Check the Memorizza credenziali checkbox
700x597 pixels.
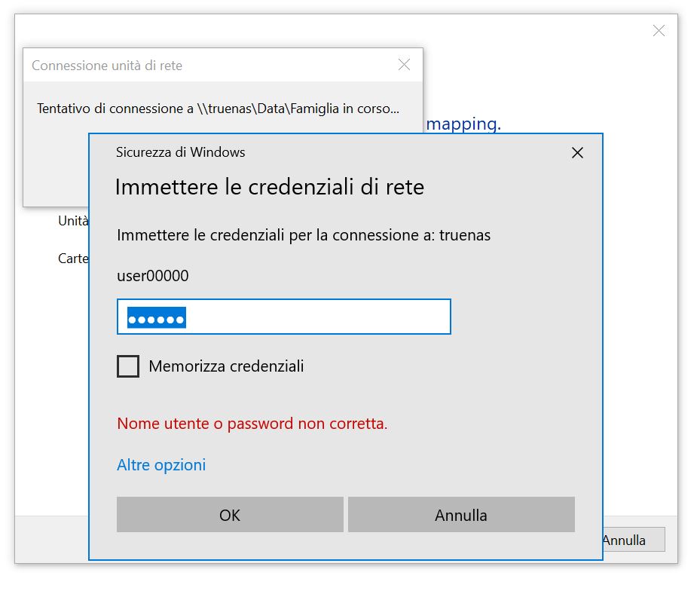click(128, 366)
